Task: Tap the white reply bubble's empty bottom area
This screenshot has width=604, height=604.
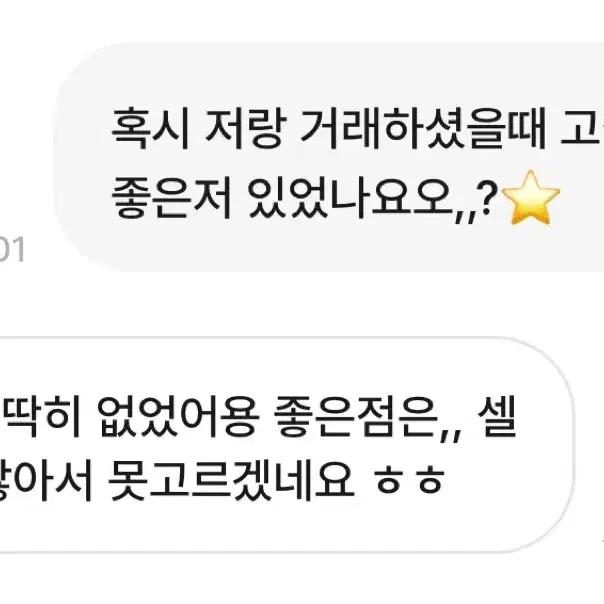Action: pyautogui.click(x=285, y=528)
